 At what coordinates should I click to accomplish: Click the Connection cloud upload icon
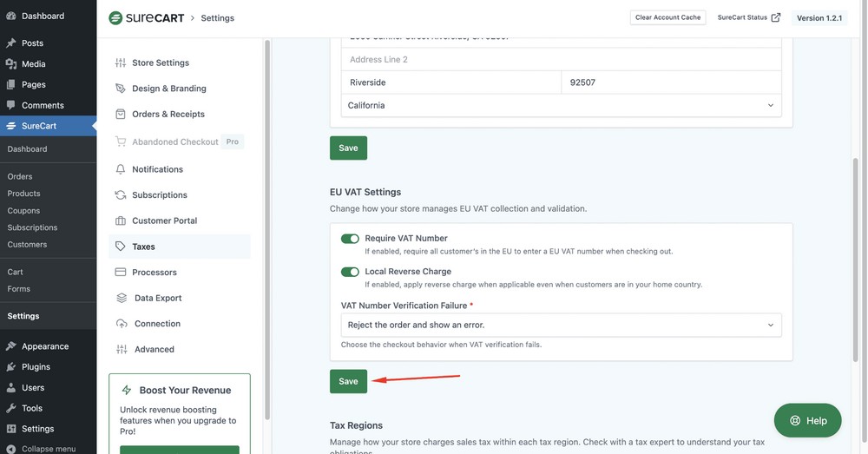[x=121, y=324]
